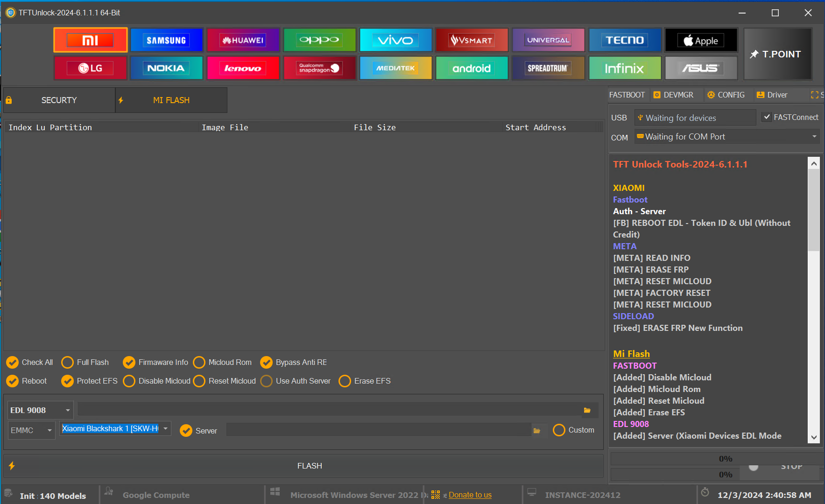Image resolution: width=825 pixels, height=504 pixels.
Task: Click the Huawei brand tile
Action: coord(243,40)
